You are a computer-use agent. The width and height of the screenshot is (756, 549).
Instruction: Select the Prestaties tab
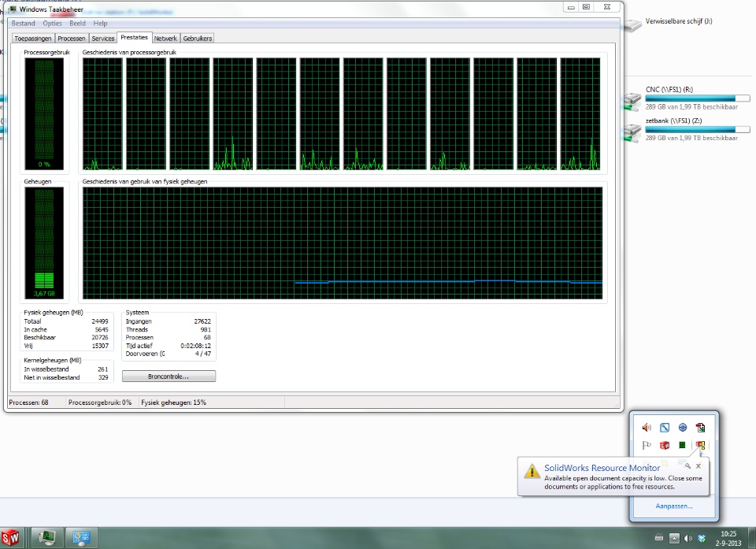tap(134, 37)
